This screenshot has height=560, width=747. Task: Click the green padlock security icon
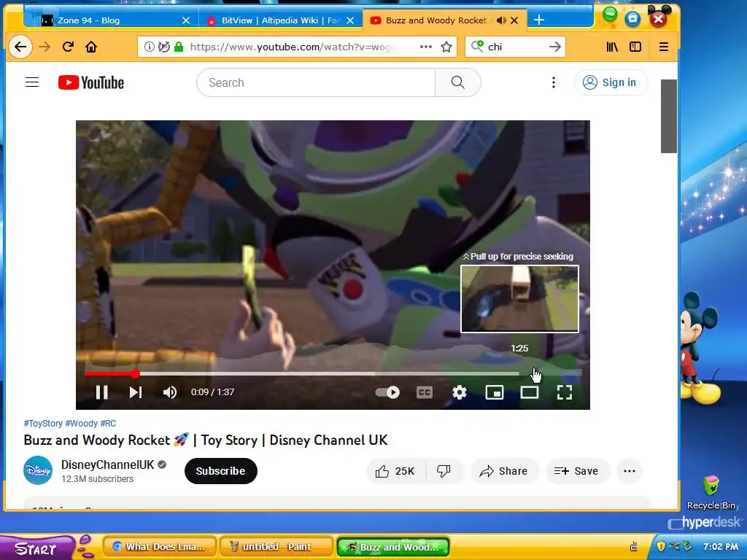179,47
